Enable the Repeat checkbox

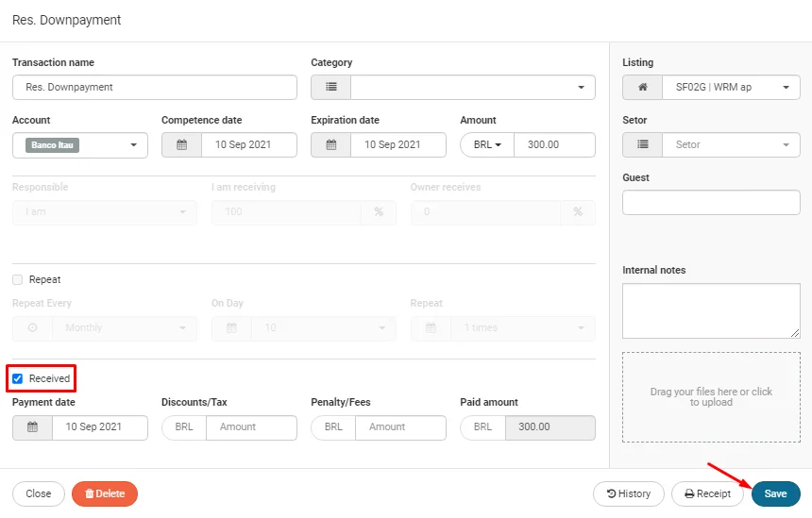coord(18,280)
